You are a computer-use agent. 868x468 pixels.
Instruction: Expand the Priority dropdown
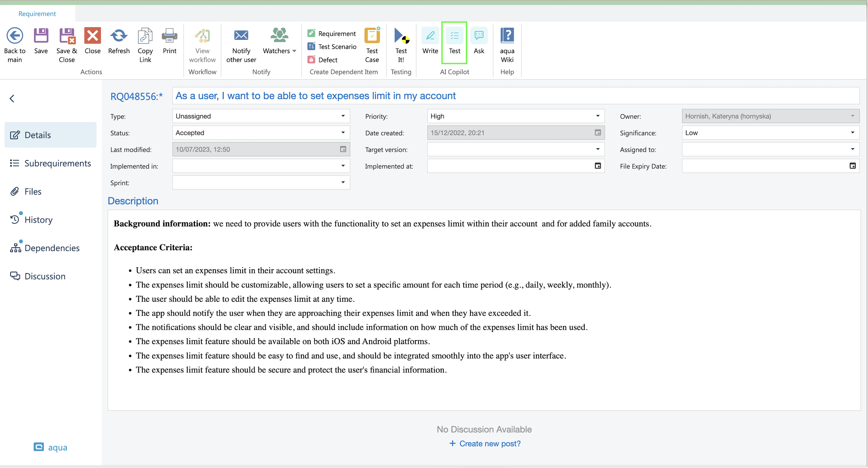[598, 116]
